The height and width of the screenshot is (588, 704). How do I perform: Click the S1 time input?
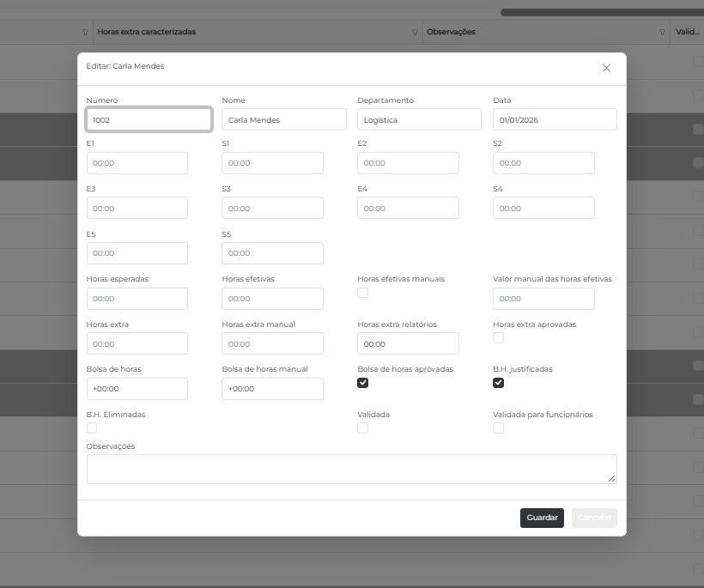coord(272,163)
